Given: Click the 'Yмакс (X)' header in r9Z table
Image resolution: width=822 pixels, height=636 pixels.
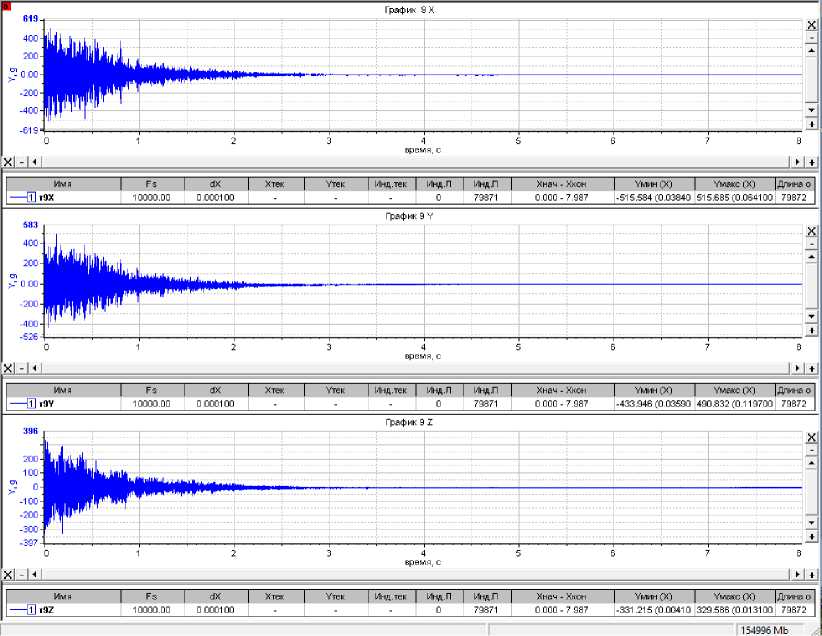Looking at the screenshot, I should pos(735,596).
